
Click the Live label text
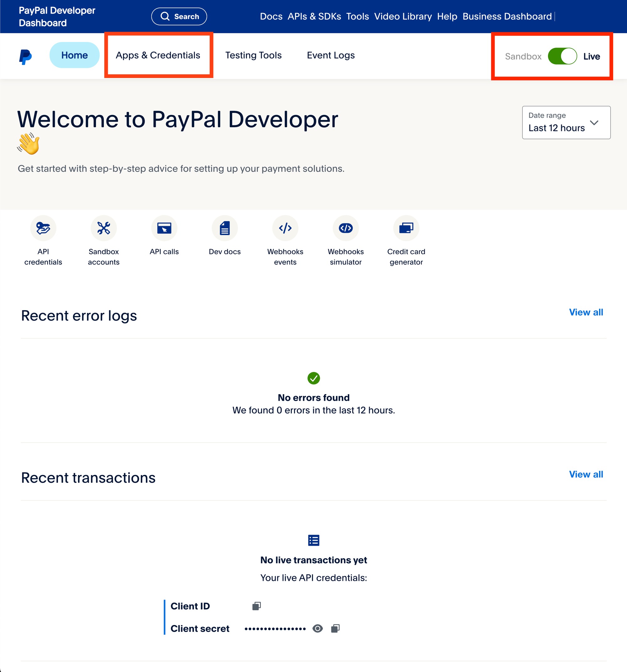click(x=592, y=56)
